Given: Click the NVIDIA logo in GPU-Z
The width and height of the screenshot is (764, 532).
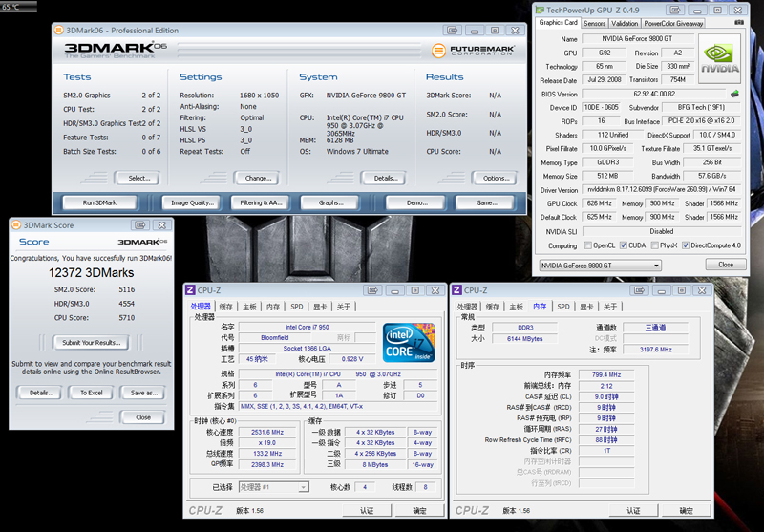Looking at the screenshot, I should [719, 58].
